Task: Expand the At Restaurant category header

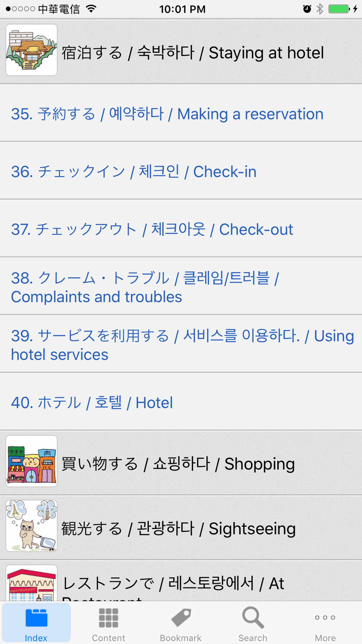Action: [x=181, y=581]
